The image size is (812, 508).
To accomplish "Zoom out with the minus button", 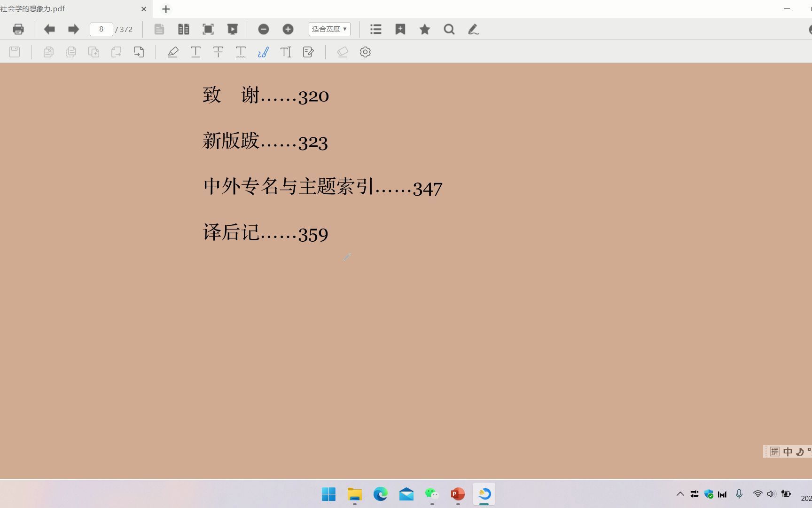I will (264, 29).
